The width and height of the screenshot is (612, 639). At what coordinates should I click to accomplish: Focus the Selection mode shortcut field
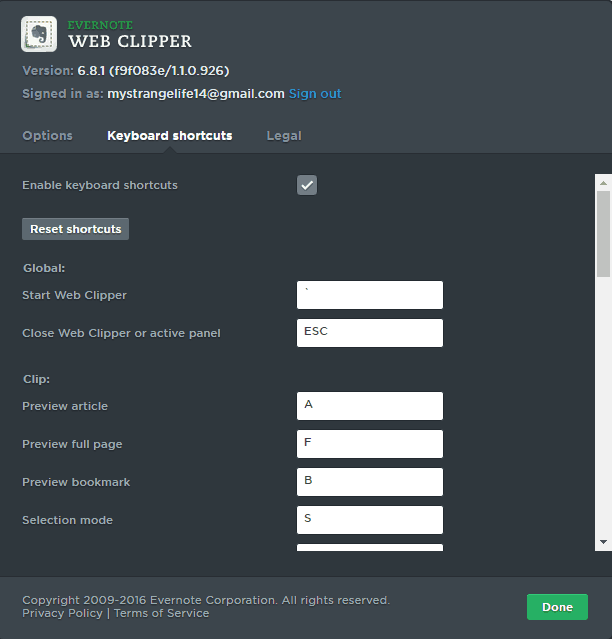(x=370, y=520)
